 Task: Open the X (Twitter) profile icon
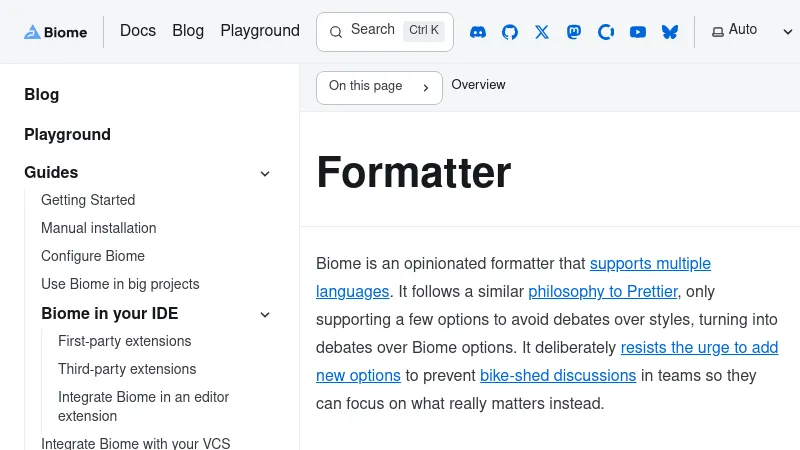542,32
